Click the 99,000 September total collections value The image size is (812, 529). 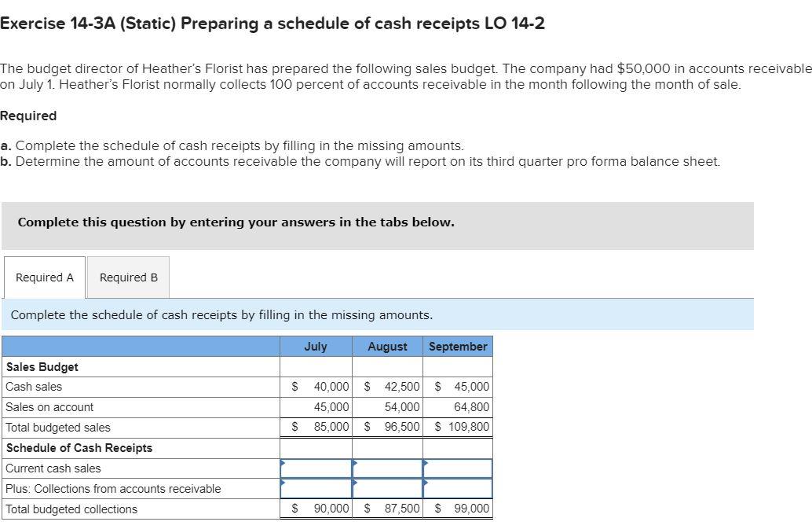tap(471, 509)
